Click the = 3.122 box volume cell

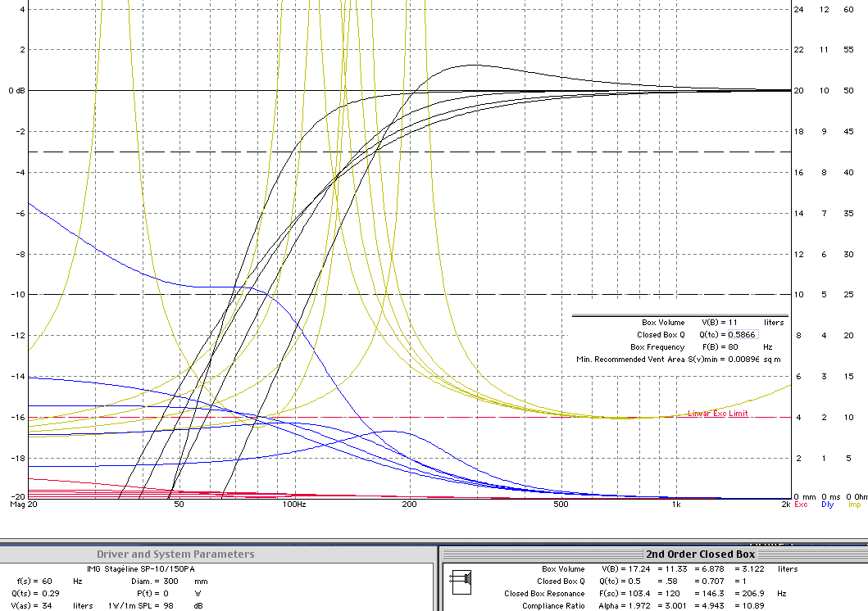(x=749, y=569)
